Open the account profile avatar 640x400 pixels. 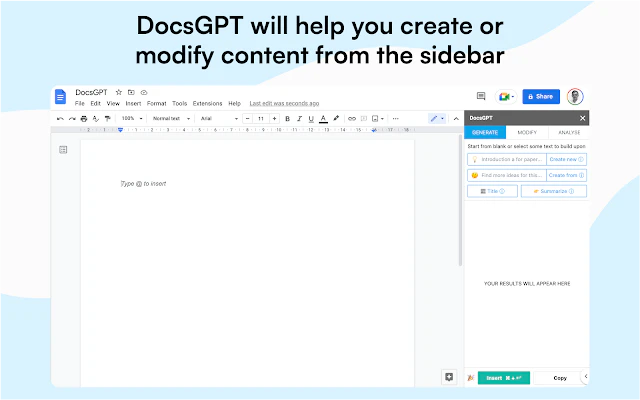click(x=575, y=97)
